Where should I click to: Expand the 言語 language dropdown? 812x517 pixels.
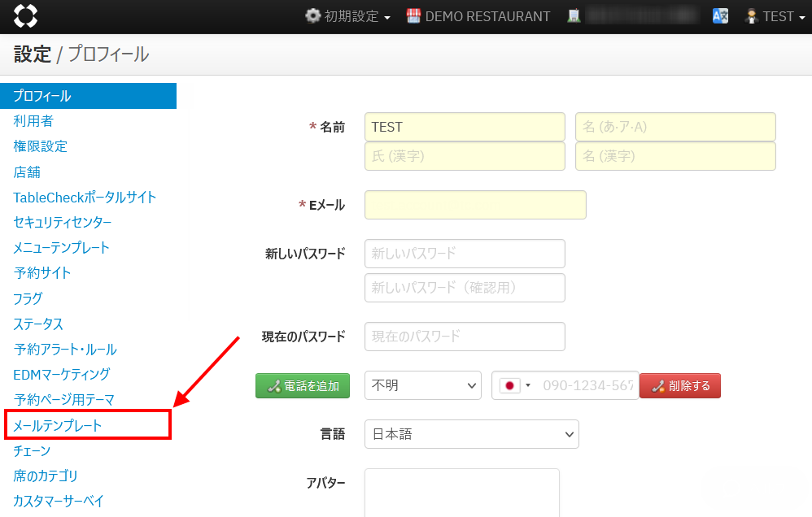tap(471, 434)
